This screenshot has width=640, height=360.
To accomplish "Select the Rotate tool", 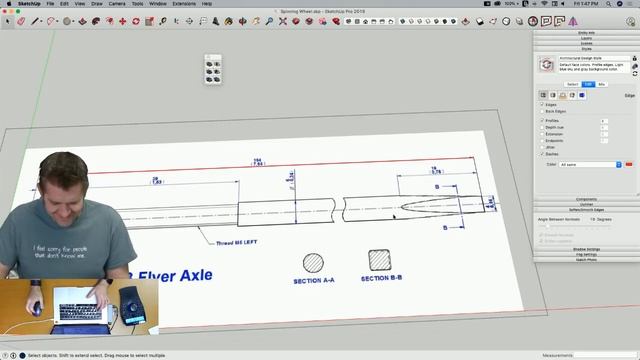I will coord(136,21).
